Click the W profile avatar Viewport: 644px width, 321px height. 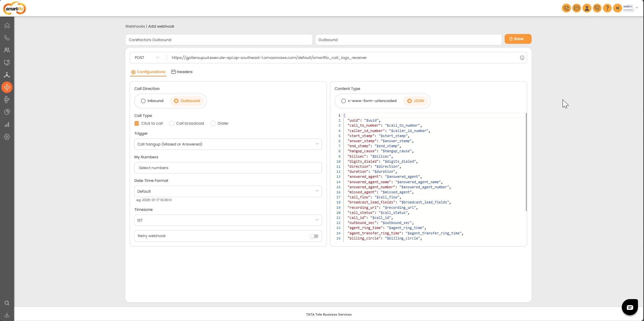pos(617,8)
